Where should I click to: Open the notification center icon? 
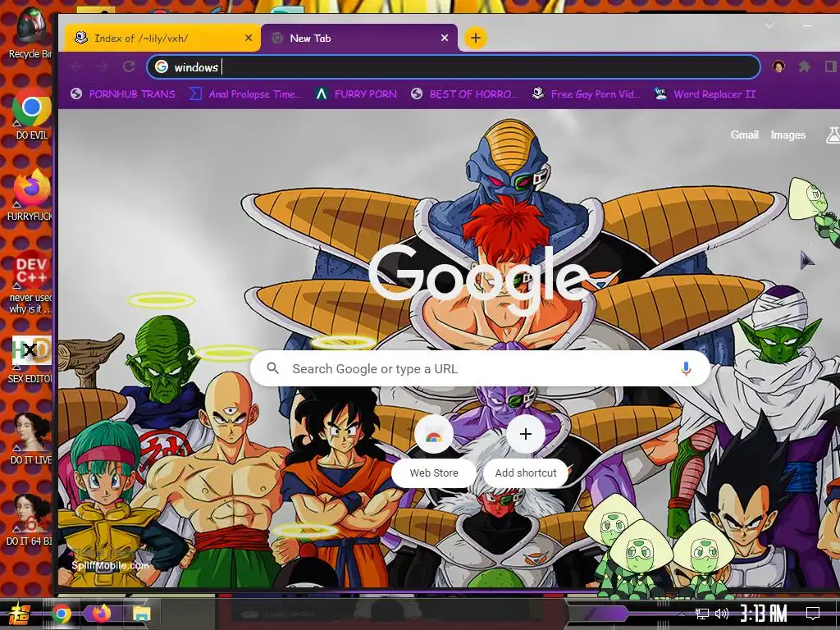click(813, 613)
